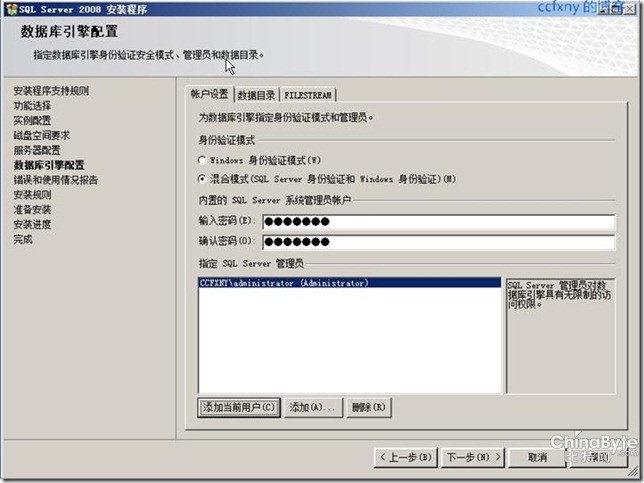Open help with the 帮助 button
This screenshot has height=483, width=644.
click(x=599, y=457)
